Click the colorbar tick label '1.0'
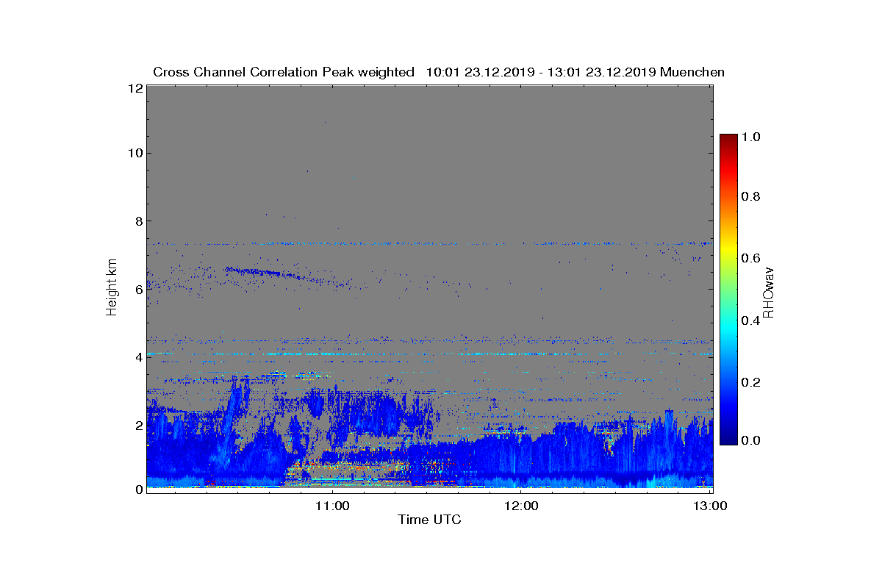Screen dimensions: 882x588 750,137
